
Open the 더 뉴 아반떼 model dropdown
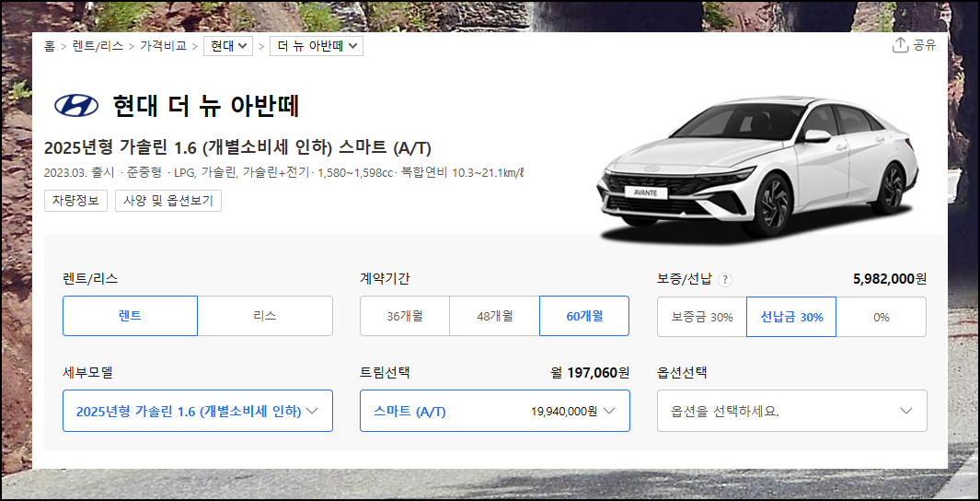coord(317,46)
